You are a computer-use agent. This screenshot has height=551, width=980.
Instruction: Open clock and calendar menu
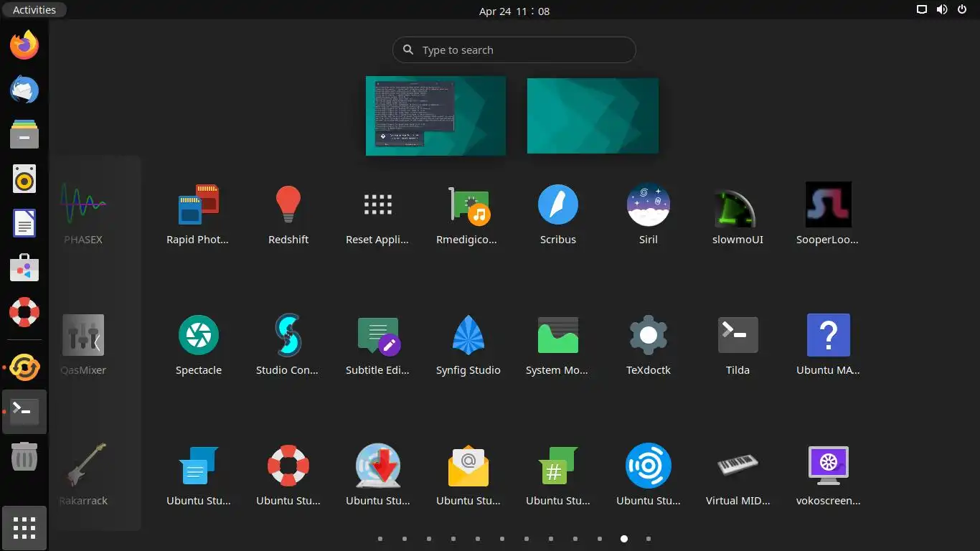point(514,11)
